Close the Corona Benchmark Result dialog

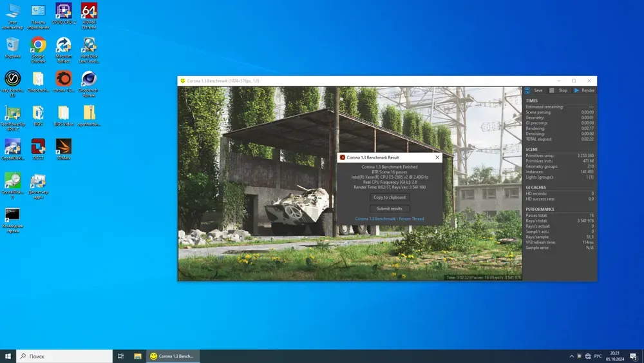coord(437,157)
